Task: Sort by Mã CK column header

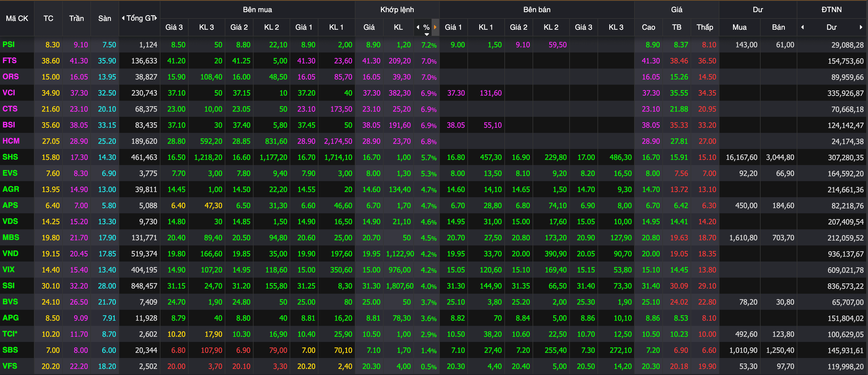Action: click(x=17, y=18)
